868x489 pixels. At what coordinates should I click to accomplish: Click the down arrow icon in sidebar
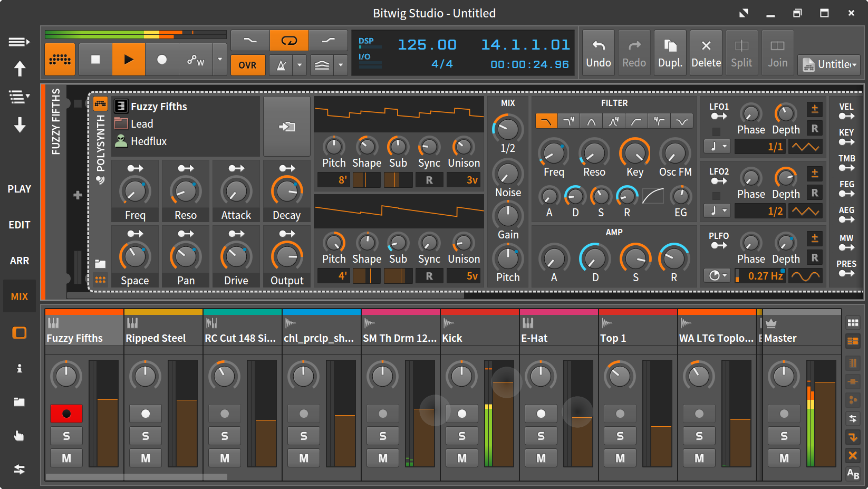click(x=20, y=125)
